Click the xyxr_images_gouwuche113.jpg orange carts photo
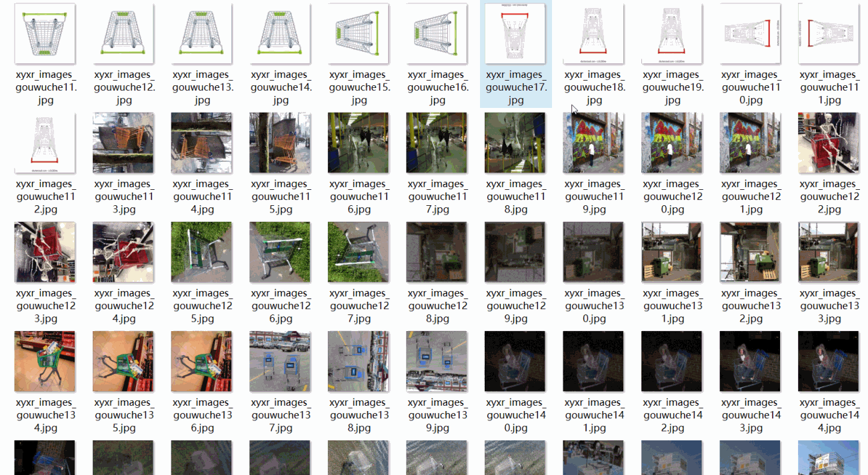The height and width of the screenshot is (475, 868). 123,143
